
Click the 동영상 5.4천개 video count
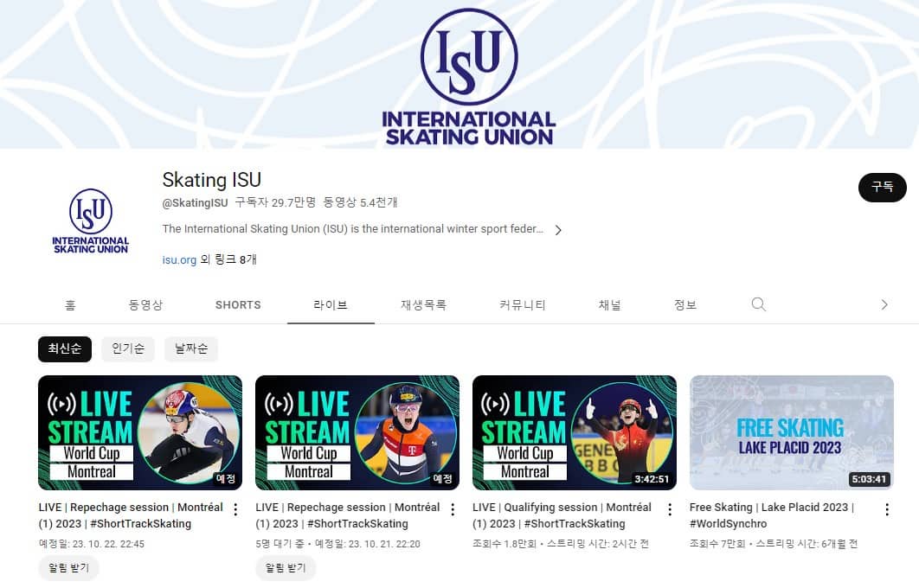[361, 202]
